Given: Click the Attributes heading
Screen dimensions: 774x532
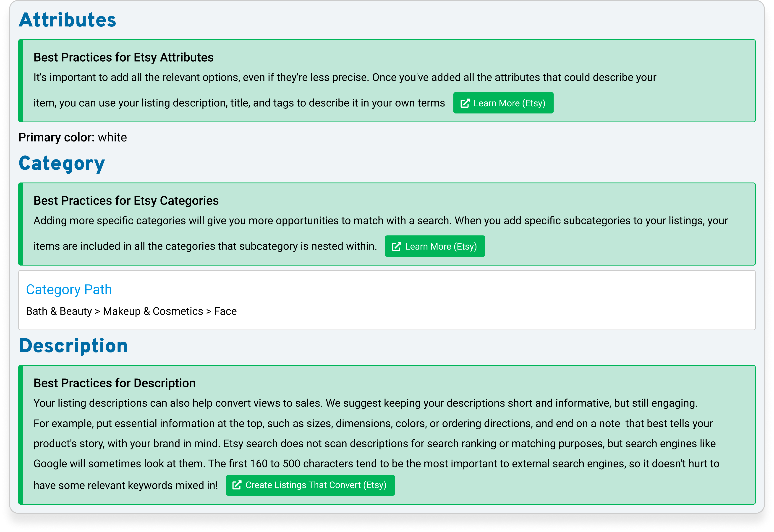Looking at the screenshot, I should [67, 20].
